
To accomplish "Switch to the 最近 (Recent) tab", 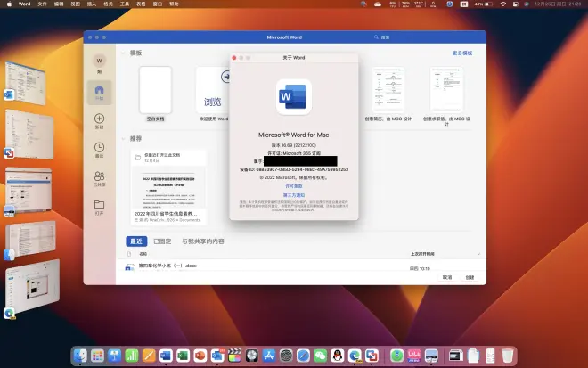I will pos(136,241).
